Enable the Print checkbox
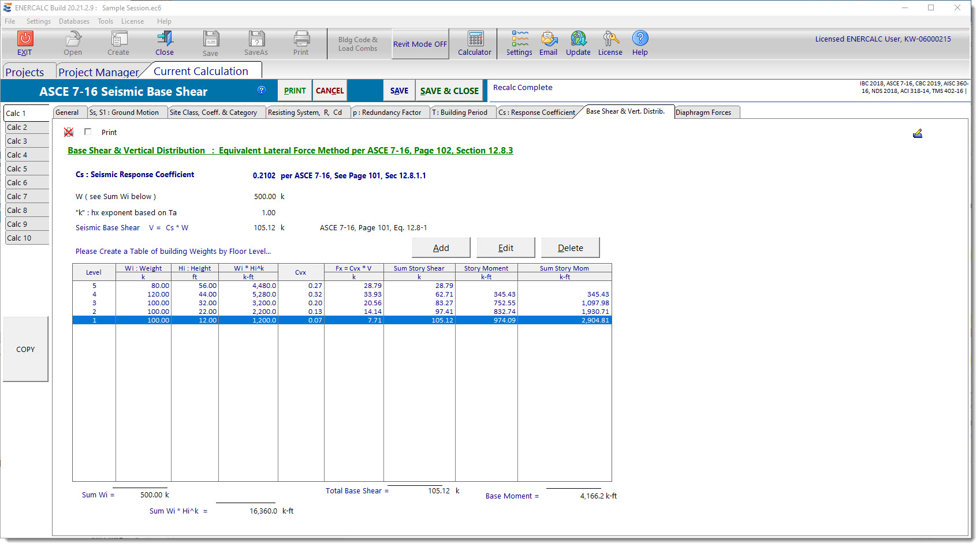The height and width of the screenshot is (547, 980). click(88, 132)
